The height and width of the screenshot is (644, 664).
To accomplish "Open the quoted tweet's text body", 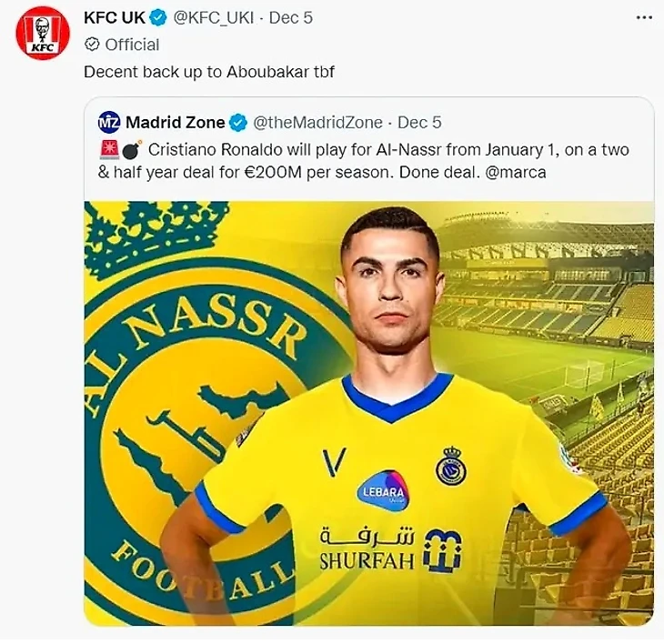I will (364, 160).
